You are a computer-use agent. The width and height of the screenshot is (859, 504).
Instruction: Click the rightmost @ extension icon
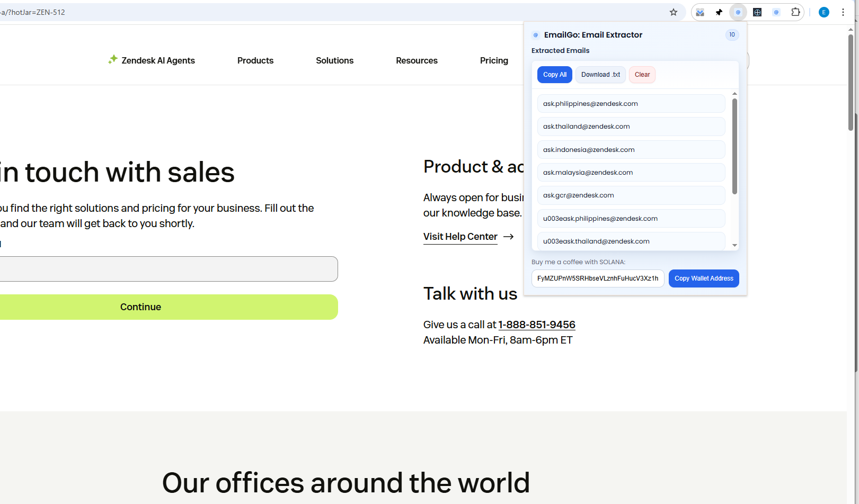[x=776, y=12]
